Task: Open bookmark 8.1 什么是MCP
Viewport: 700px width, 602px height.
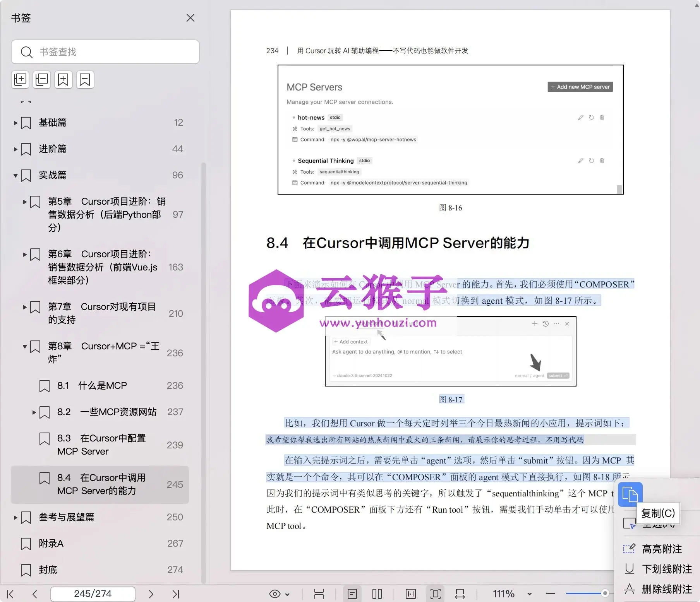Action: (100, 386)
